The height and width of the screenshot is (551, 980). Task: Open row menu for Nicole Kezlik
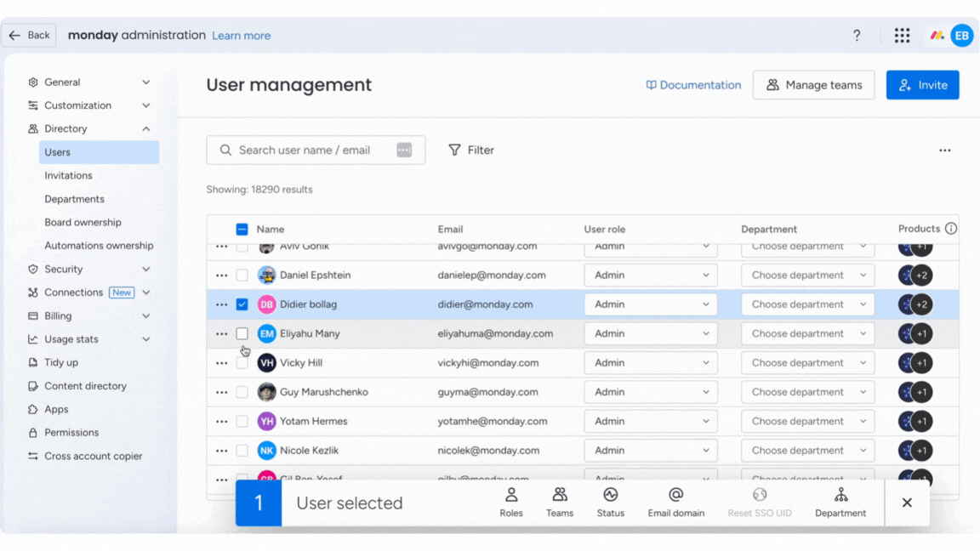(221, 451)
